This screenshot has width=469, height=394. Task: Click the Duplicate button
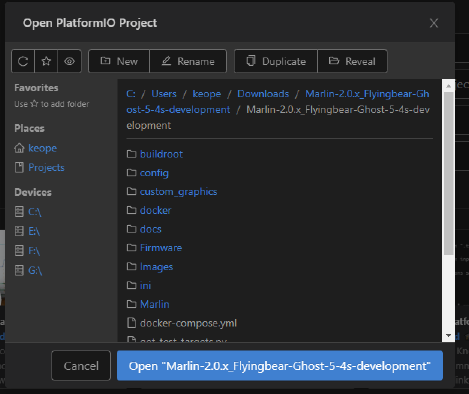[276, 61]
